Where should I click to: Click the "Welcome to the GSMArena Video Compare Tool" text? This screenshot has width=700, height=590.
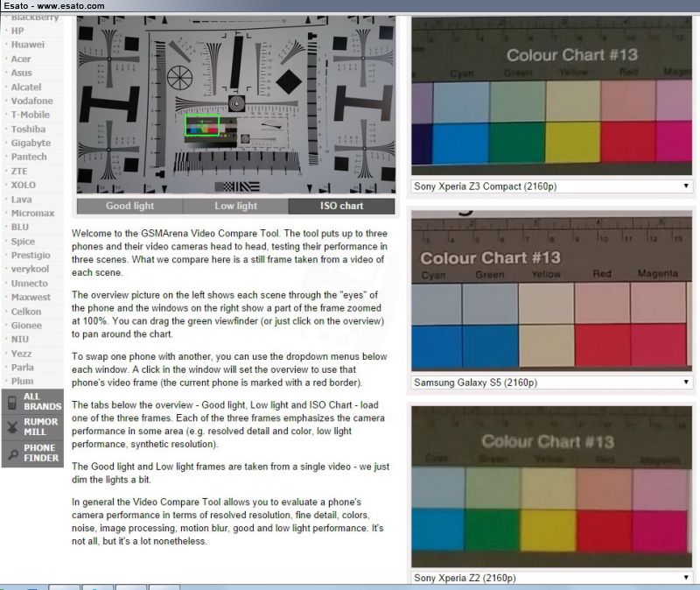(x=176, y=233)
